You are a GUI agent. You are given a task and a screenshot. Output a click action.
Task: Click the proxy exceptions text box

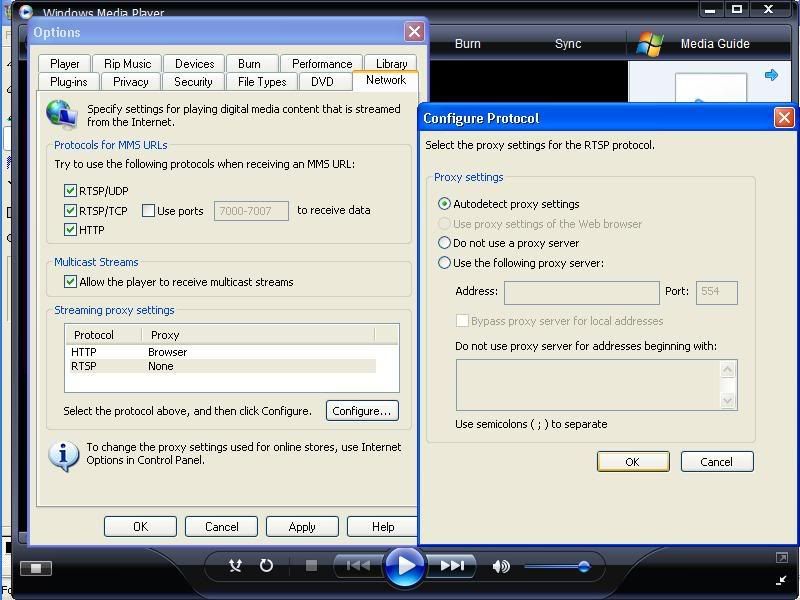(x=588, y=385)
